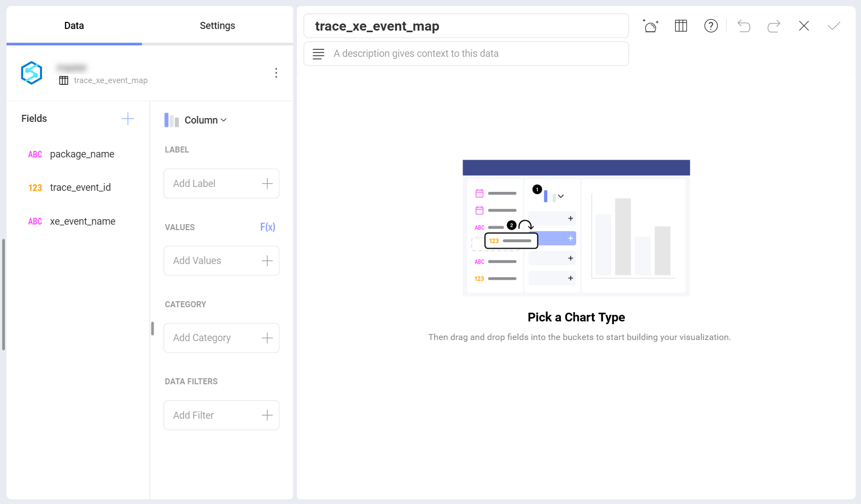The width and height of the screenshot is (861, 504).
Task: Discard changes with X icon
Action: [x=804, y=26]
